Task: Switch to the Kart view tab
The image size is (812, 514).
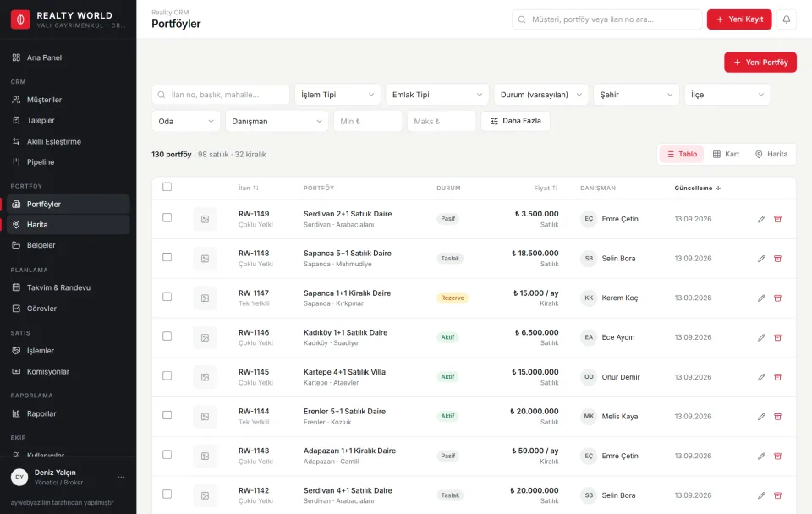Action: point(726,154)
